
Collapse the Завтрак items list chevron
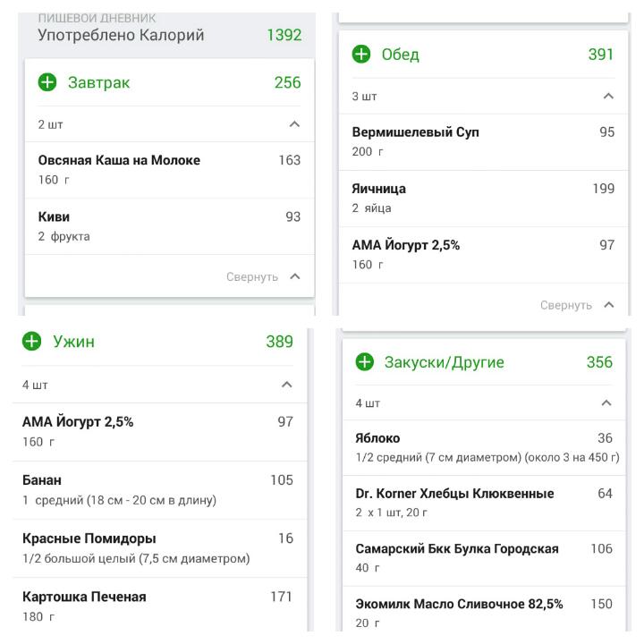[x=294, y=125]
